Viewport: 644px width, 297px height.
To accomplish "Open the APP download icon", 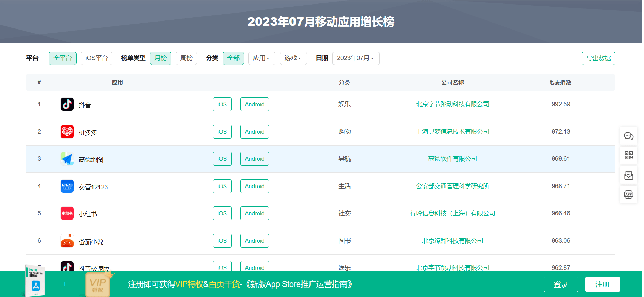I will (x=629, y=195).
